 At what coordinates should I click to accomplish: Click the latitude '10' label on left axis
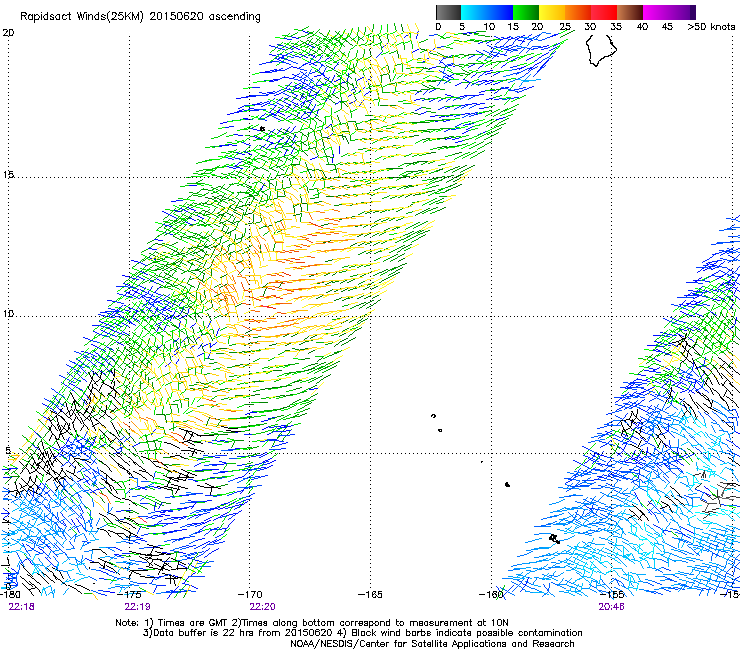8,314
